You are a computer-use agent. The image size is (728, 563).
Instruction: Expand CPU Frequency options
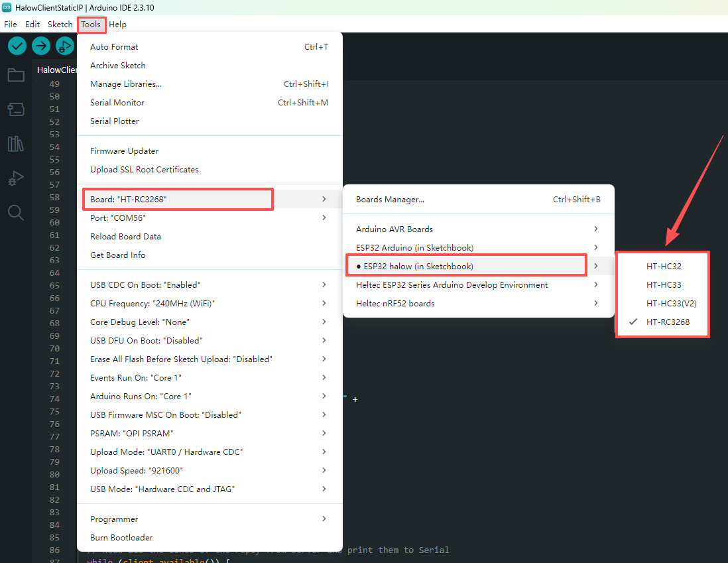pos(210,303)
